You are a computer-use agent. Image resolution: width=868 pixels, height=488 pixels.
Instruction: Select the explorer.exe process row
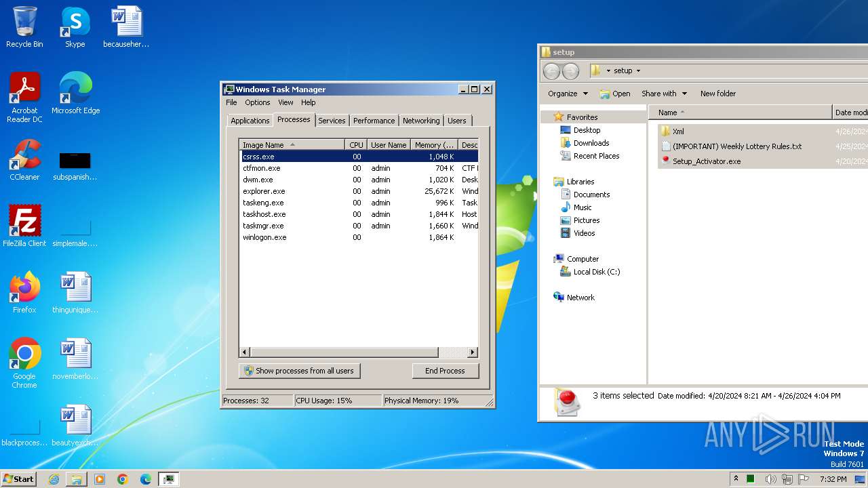tap(359, 191)
